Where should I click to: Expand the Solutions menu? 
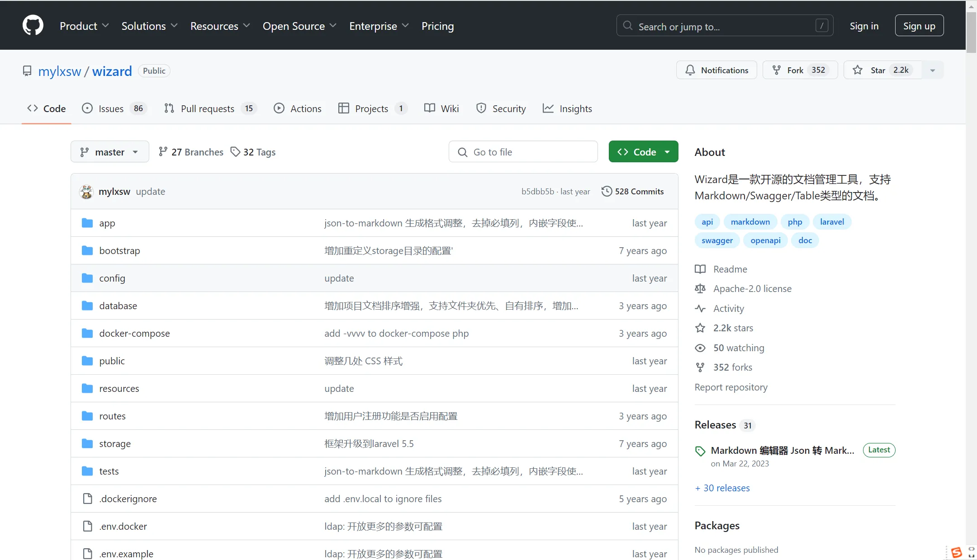pyautogui.click(x=149, y=26)
